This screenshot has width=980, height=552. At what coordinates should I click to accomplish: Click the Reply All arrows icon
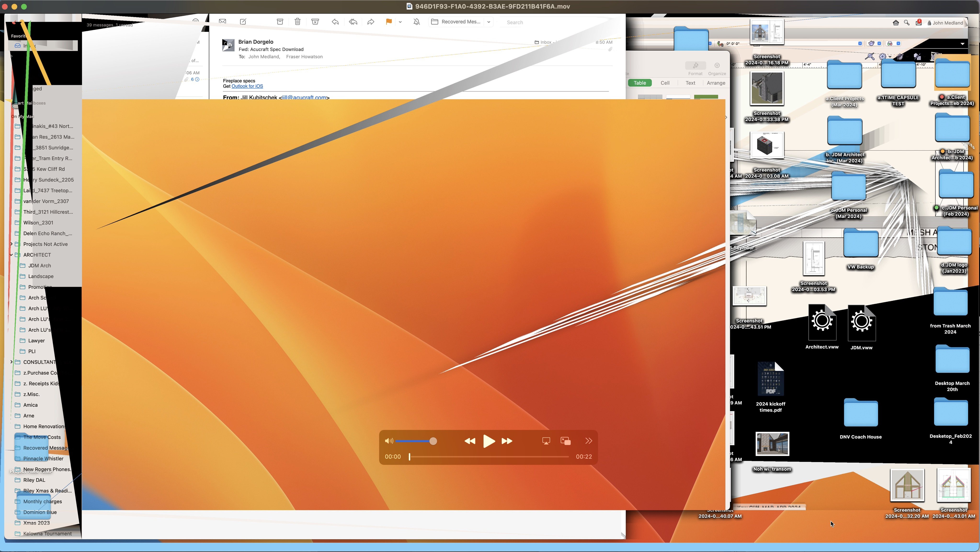(353, 22)
